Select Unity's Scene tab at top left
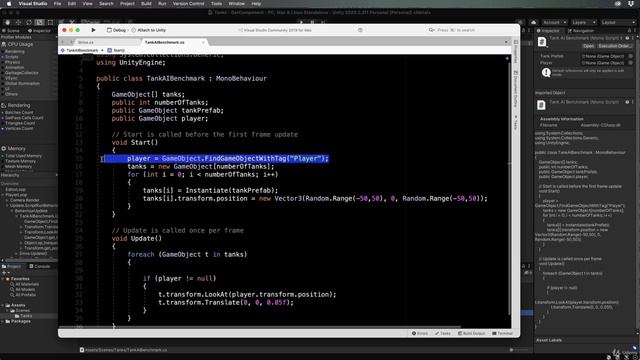This screenshot has width=640, height=360. click(11, 31)
